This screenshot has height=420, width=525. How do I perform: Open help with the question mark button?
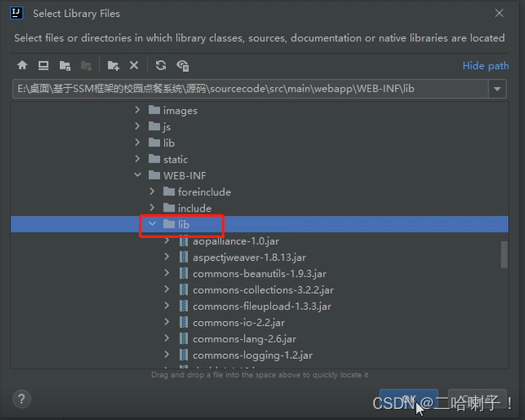[22, 399]
